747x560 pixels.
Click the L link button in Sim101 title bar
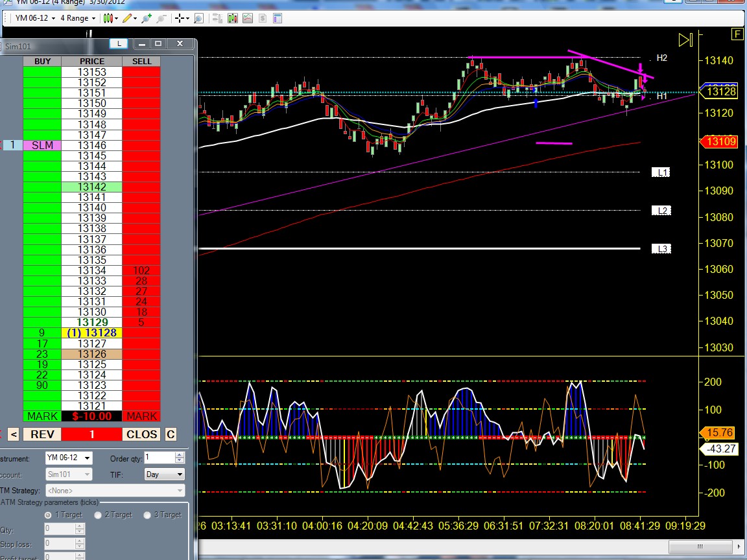tap(119, 44)
